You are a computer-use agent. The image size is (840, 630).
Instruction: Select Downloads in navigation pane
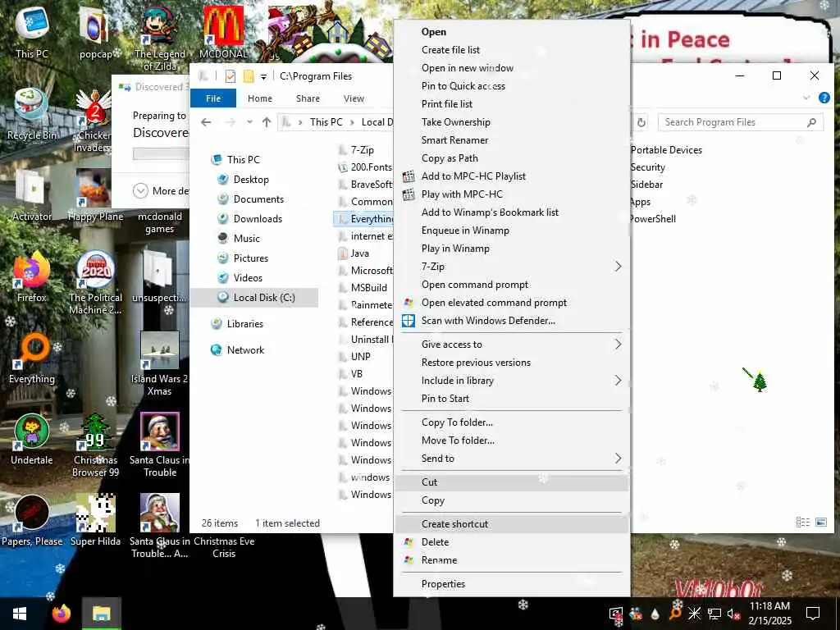tap(257, 218)
